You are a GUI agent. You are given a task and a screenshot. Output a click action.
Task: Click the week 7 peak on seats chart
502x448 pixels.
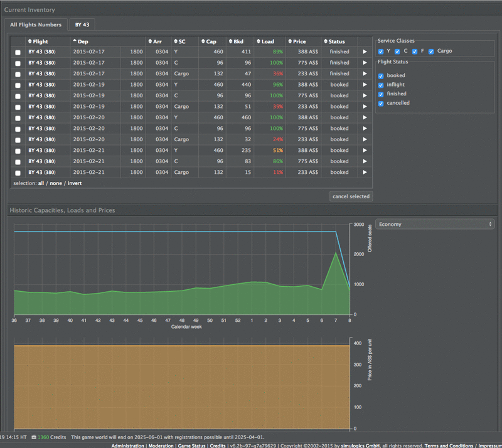(x=336, y=253)
